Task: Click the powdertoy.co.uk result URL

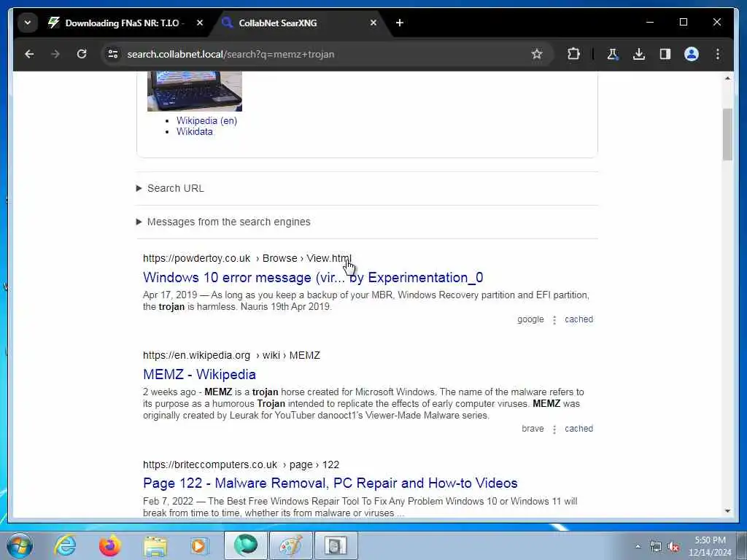Action: coord(247,259)
